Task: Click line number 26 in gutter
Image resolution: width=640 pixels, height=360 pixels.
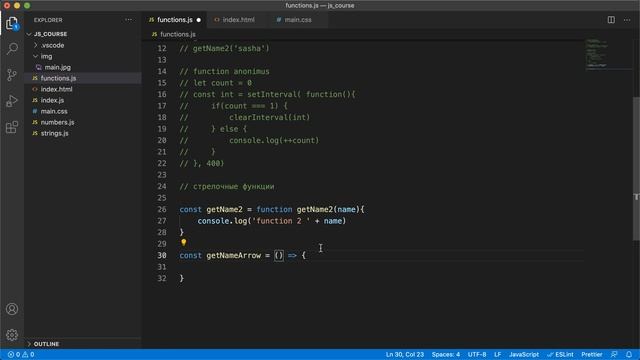Action: [162, 209]
